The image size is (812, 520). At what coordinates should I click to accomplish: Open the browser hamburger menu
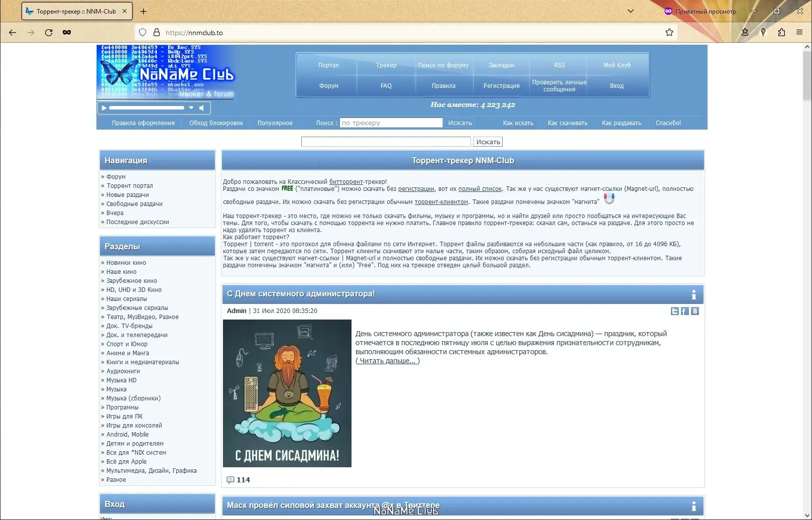799,32
